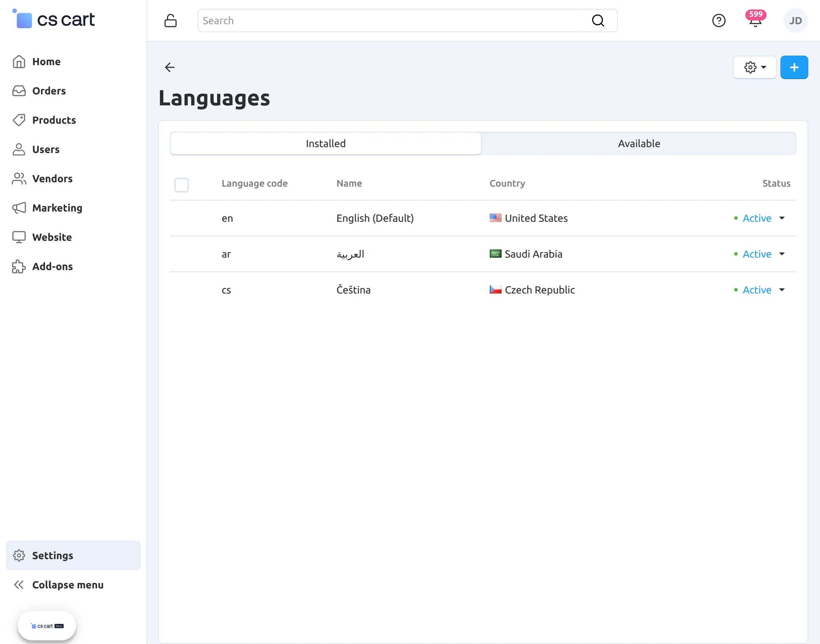Open Website in the sidebar
The width and height of the screenshot is (820, 644).
coord(73,237)
